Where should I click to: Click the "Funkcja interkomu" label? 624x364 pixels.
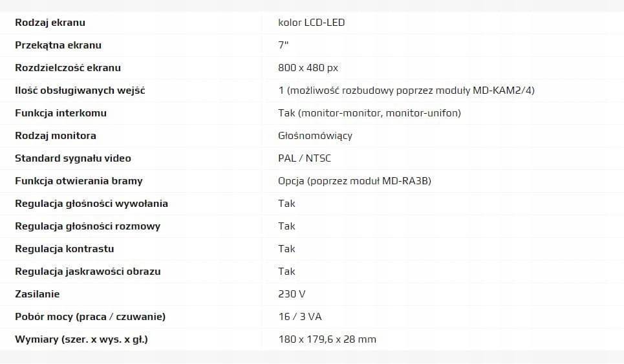[x=61, y=113]
